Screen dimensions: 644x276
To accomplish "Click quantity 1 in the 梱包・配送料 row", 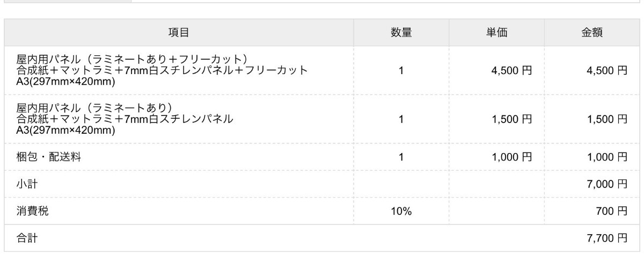I will tap(401, 157).
